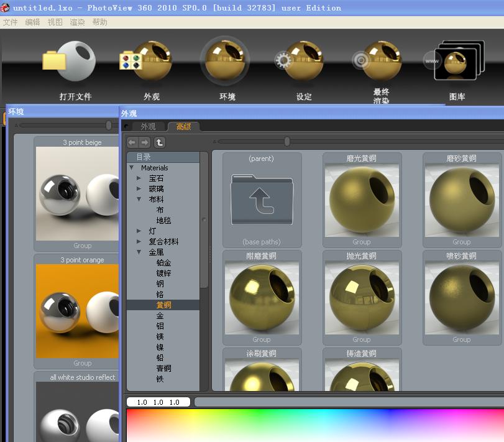Select 铁 in the metals list
The height and width of the screenshot is (442, 504).
click(x=160, y=379)
